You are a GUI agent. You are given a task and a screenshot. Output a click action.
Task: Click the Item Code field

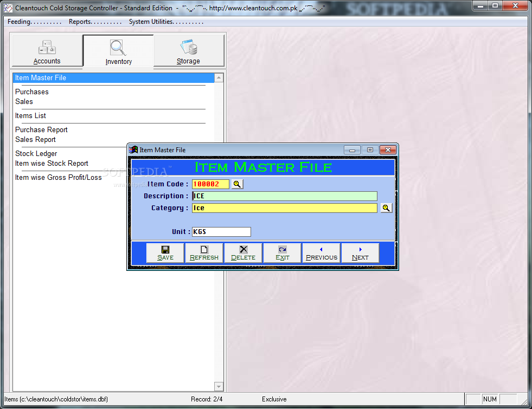point(211,184)
